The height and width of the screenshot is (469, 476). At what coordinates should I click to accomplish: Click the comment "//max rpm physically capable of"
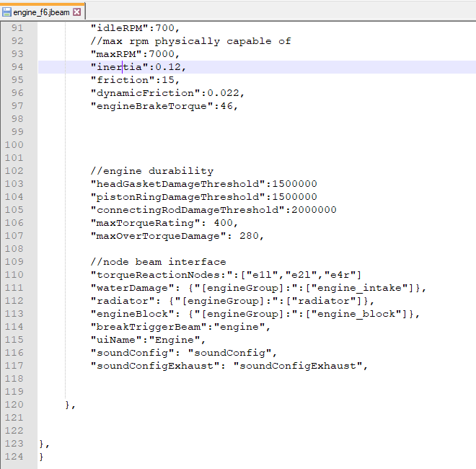[x=190, y=41]
